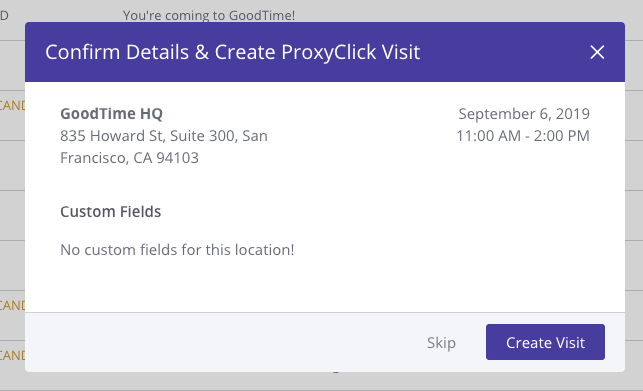Click the No custom fields for this location message
Viewport: 643px width, 391px height.
point(177,250)
